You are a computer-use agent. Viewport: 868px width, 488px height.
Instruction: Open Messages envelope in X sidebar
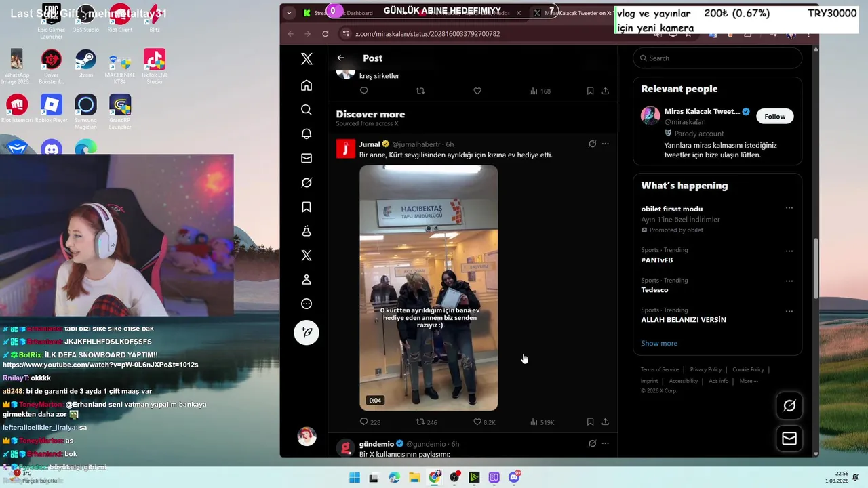pos(307,158)
